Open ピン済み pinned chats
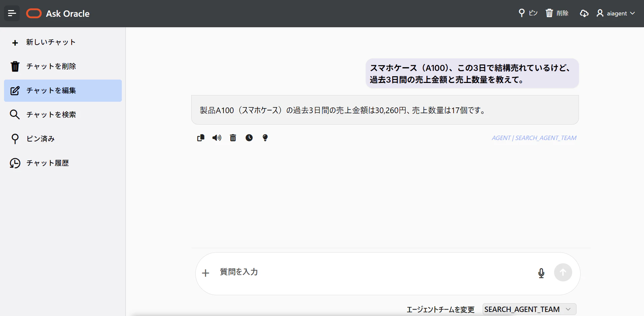Screen dimensions: 644x316 [x=63, y=139]
